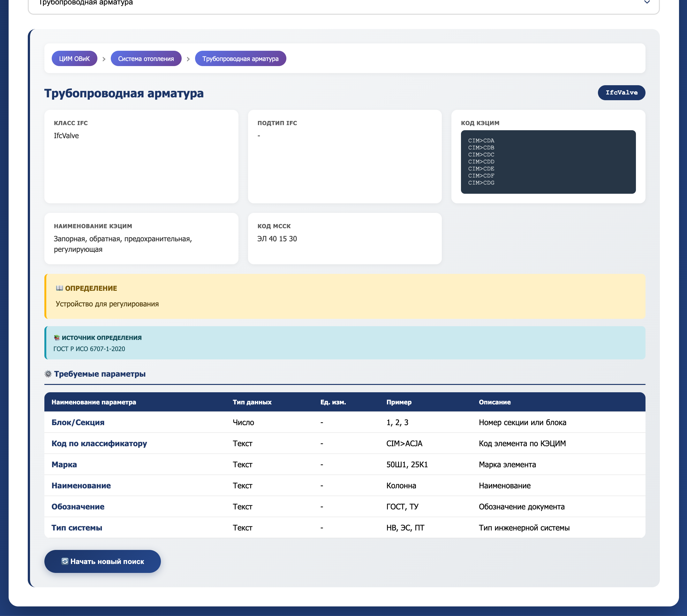Click gear icon beside Требуемые параметры
This screenshot has width=687, height=616.
[48, 374]
